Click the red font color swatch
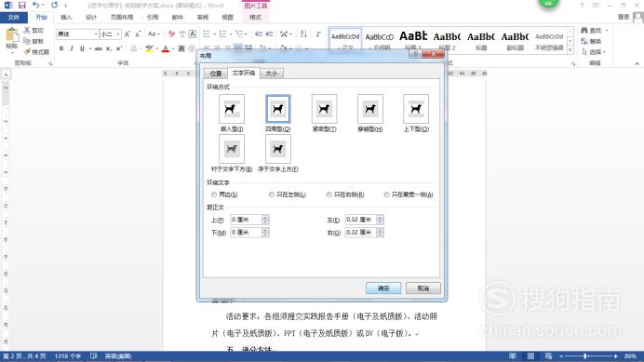Screen dimensions: 644x362 click(x=166, y=48)
